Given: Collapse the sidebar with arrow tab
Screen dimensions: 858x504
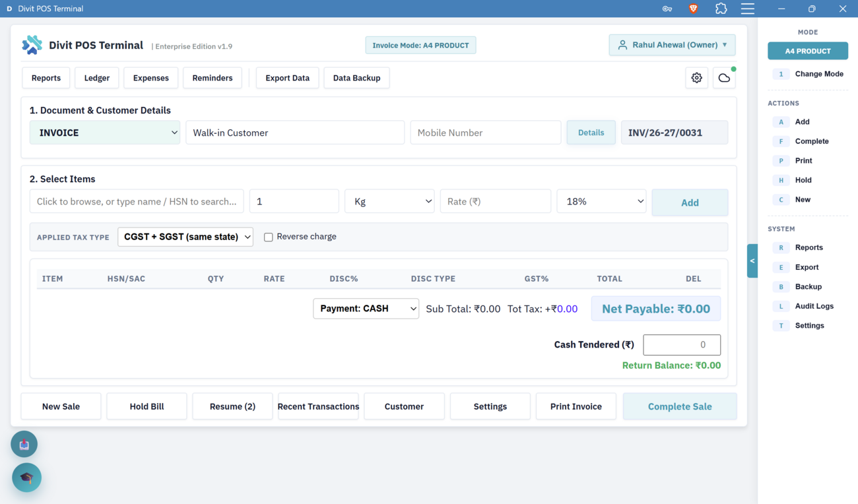Looking at the screenshot, I should click(x=752, y=261).
